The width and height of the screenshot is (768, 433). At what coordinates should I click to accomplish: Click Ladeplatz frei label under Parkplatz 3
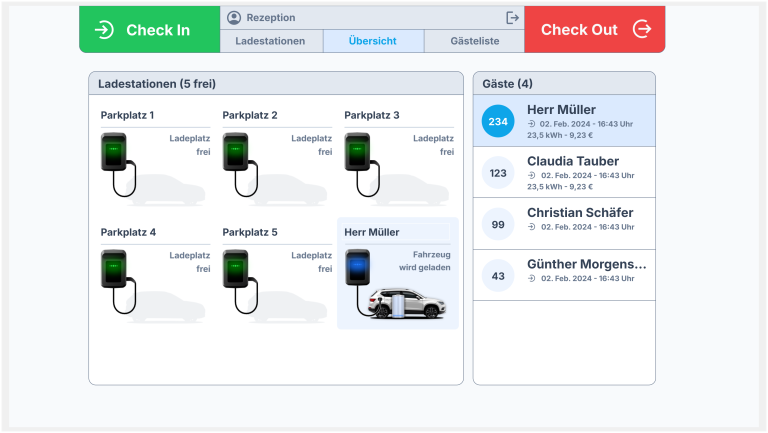[433, 145]
